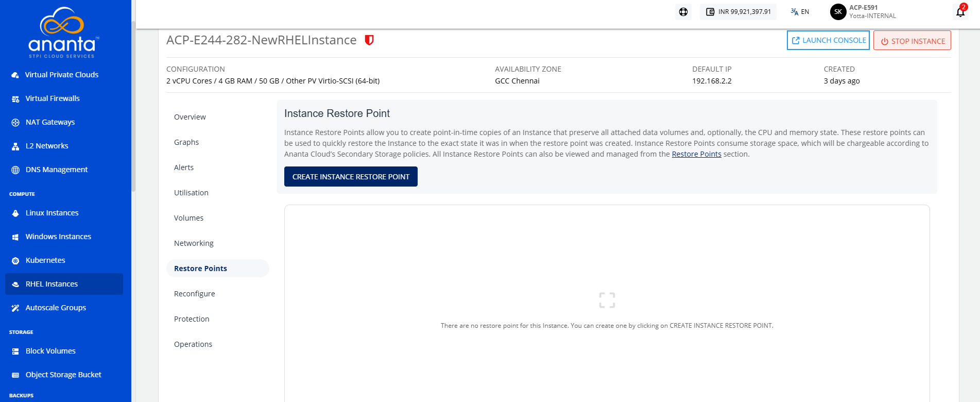Click the default IP 192.168.2.2 value

click(712, 81)
